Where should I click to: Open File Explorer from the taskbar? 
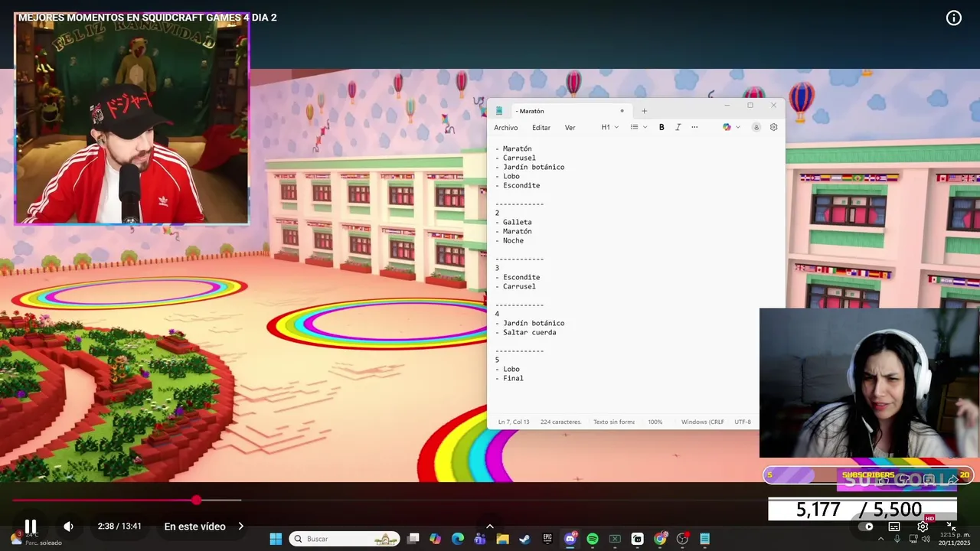pyautogui.click(x=502, y=539)
